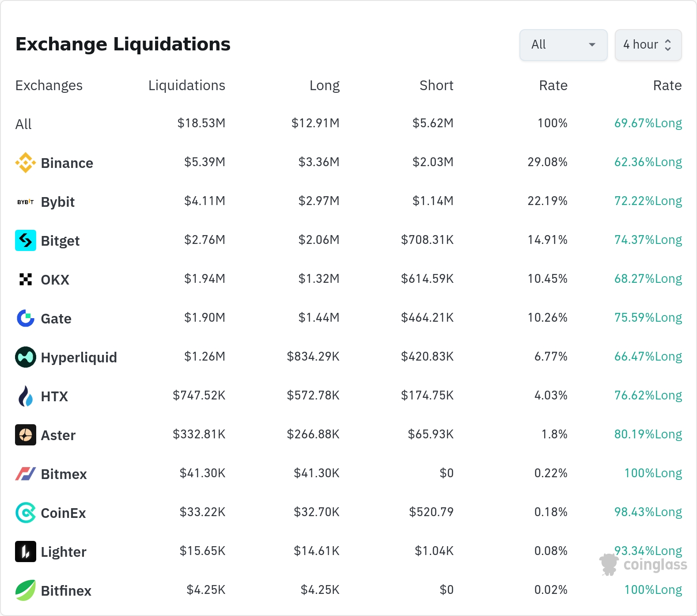This screenshot has width=697, height=616.
Task: Click the Binance exchange logo icon
Action: point(26,163)
